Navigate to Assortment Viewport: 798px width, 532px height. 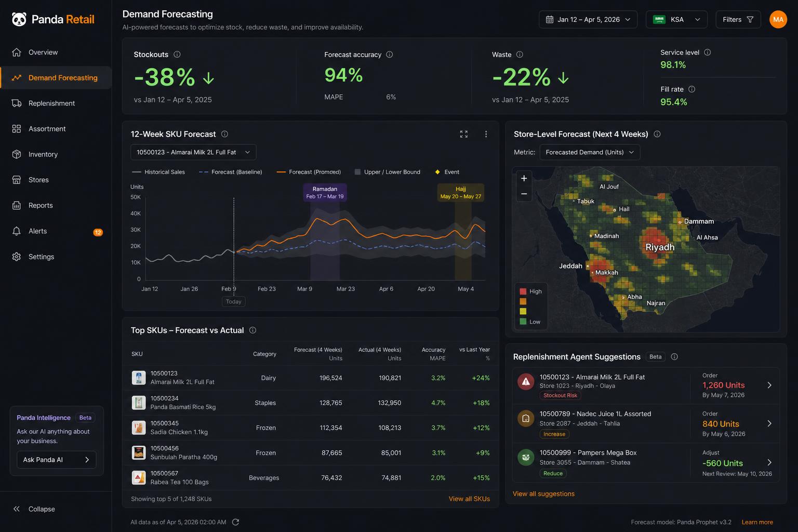[56, 129]
